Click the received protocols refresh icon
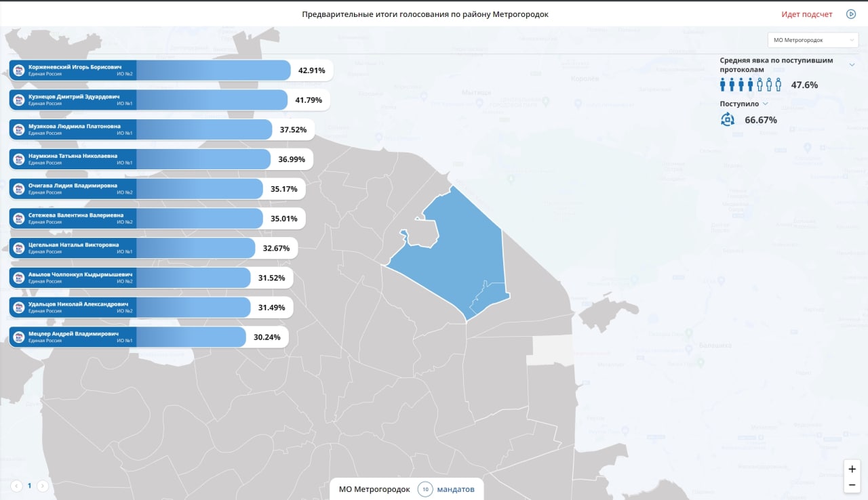Viewport: 868px width, 500px height. (728, 120)
